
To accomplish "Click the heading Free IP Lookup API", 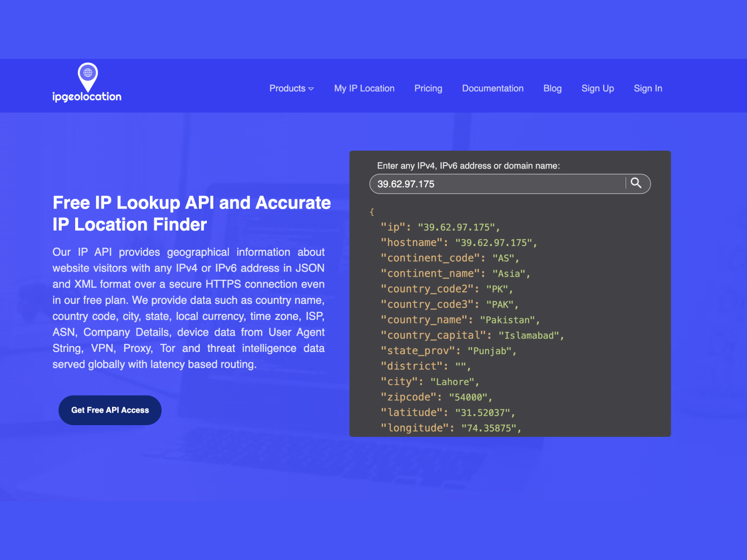I will tap(191, 213).
